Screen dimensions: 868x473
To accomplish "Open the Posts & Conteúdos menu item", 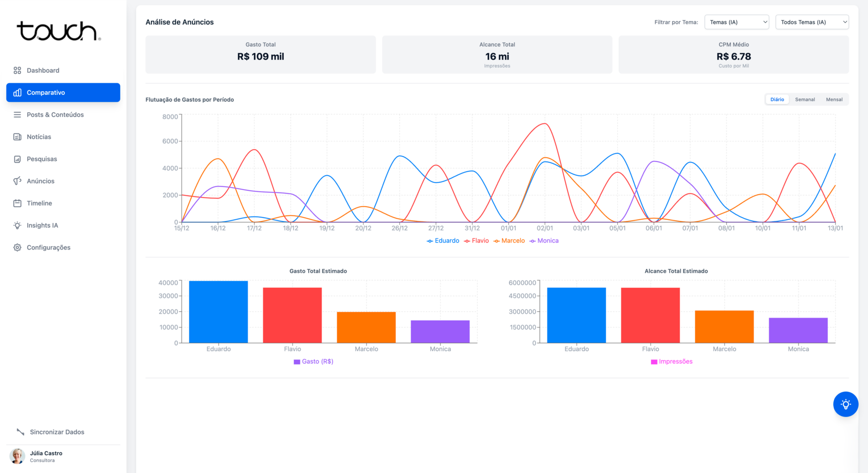I will click(55, 115).
